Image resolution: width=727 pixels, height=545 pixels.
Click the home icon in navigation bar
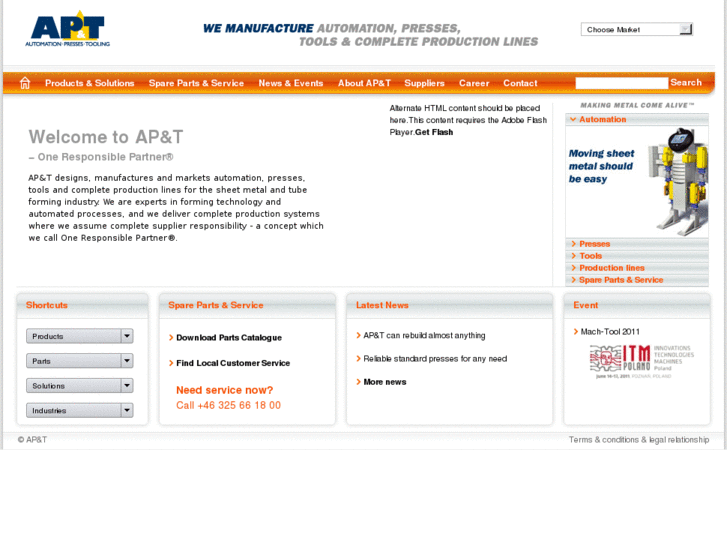(x=25, y=83)
